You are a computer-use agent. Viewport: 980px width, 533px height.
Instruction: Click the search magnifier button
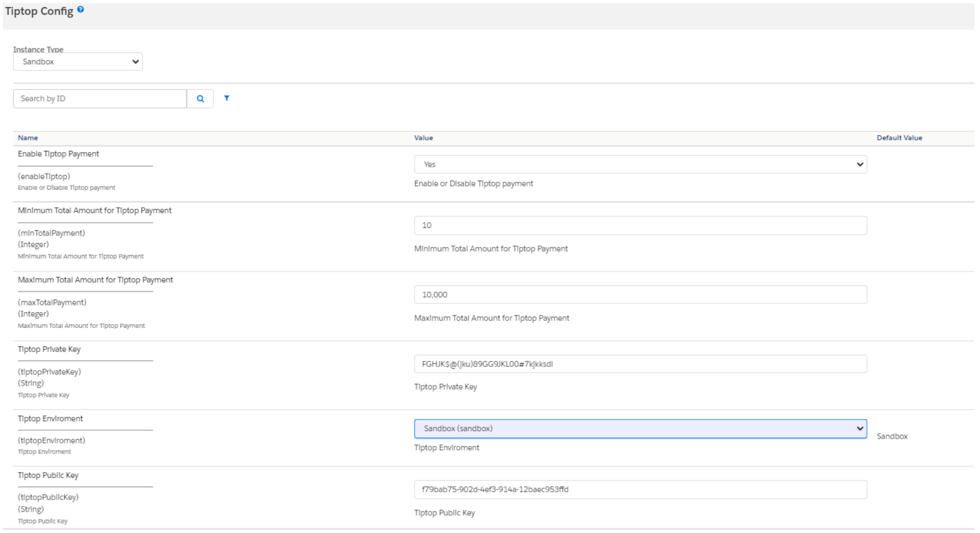(200, 99)
